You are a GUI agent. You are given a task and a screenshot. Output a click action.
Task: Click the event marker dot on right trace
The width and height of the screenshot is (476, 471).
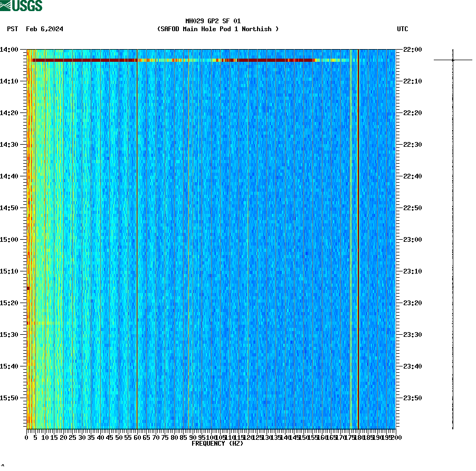[453, 60]
